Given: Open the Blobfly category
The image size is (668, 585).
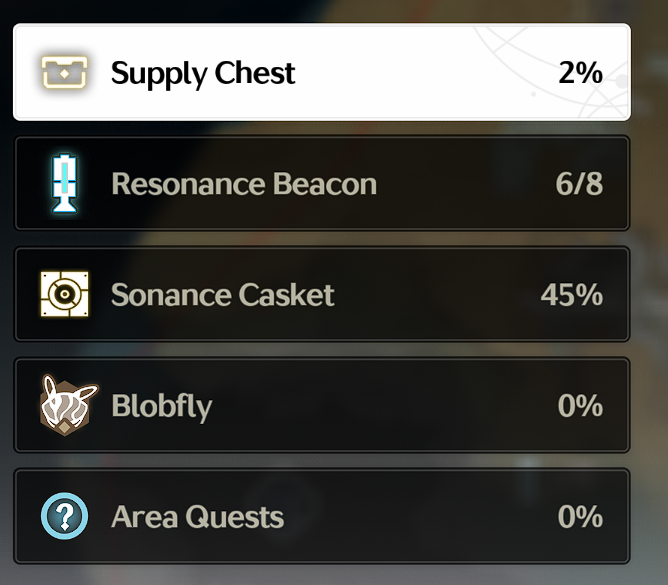Looking at the screenshot, I should coord(322,405).
